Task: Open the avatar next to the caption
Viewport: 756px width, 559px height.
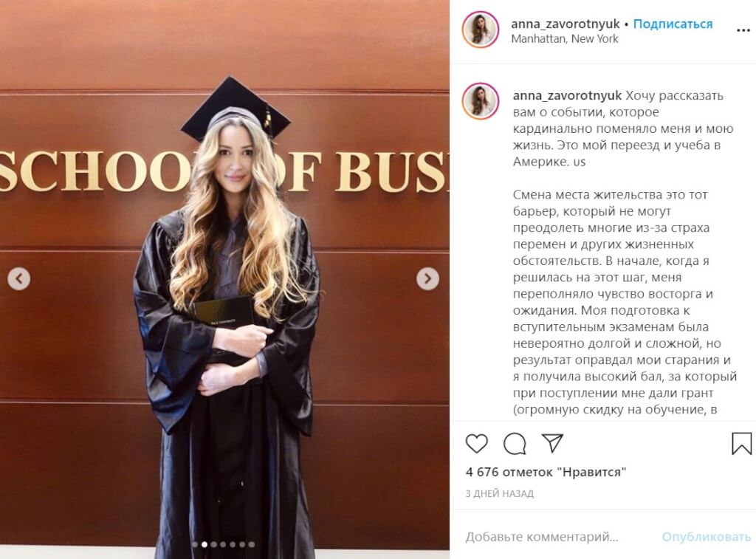Action: (x=481, y=101)
